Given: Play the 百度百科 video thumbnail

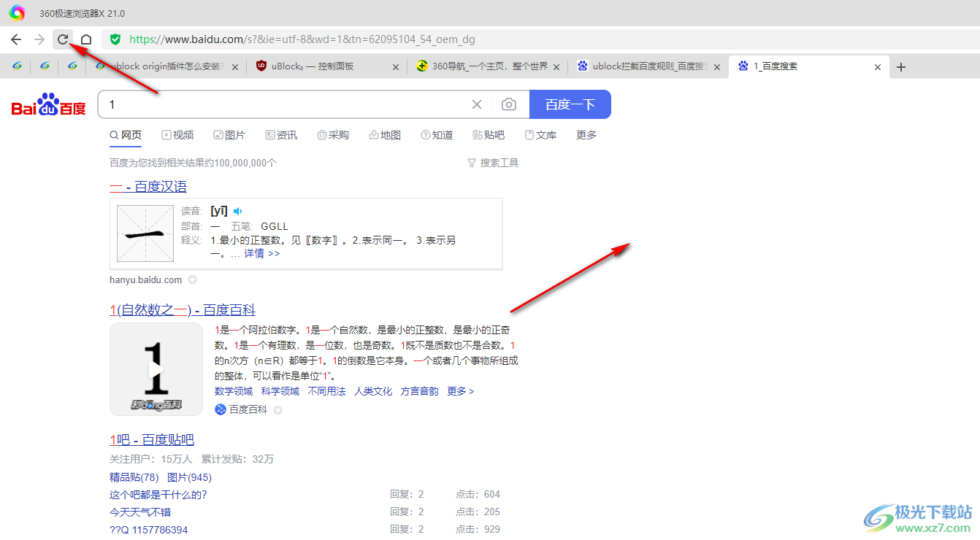Looking at the screenshot, I should pyautogui.click(x=156, y=369).
